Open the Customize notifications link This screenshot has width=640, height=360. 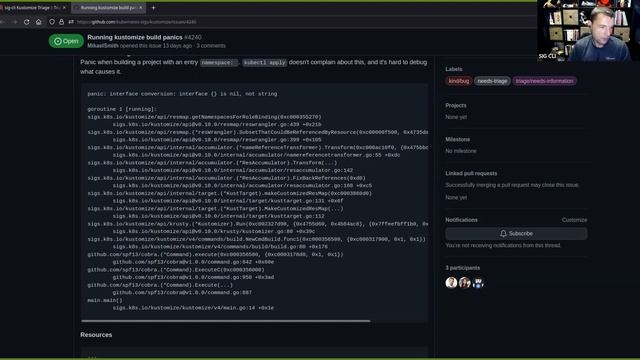pyautogui.click(x=574, y=220)
